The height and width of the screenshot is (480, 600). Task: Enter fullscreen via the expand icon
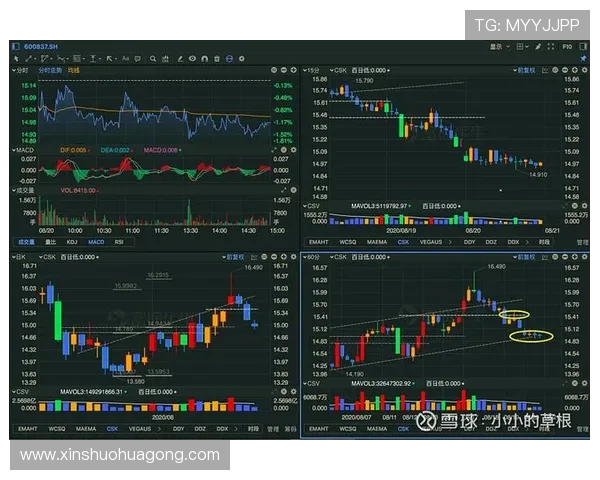(x=551, y=47)
